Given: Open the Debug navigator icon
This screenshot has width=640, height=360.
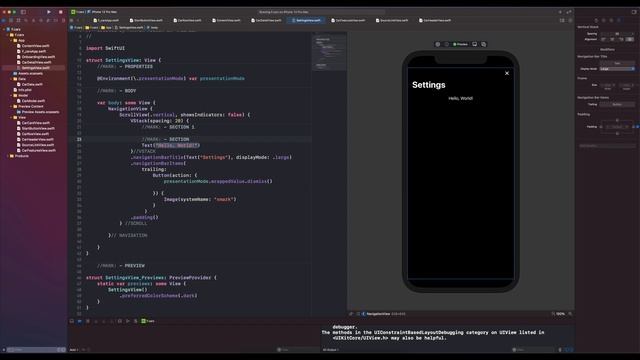Looking at the screenshot, I should [48, 20].
